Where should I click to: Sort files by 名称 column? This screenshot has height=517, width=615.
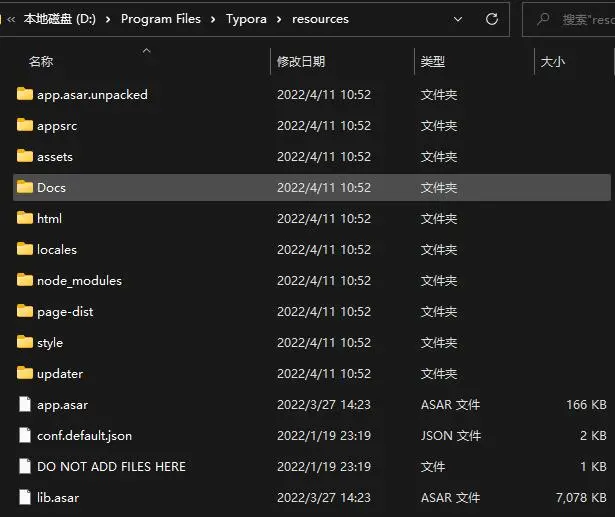point(41,62)
